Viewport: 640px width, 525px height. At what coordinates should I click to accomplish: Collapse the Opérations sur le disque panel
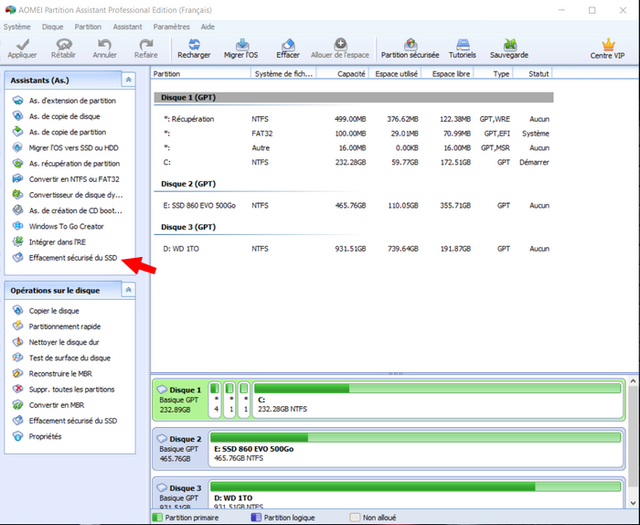(128, 290)
